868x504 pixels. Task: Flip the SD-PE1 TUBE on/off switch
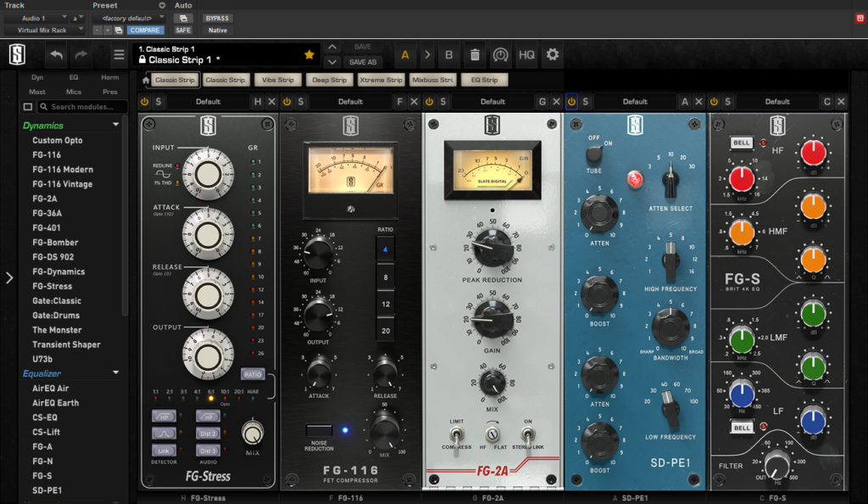click(594, 154)
